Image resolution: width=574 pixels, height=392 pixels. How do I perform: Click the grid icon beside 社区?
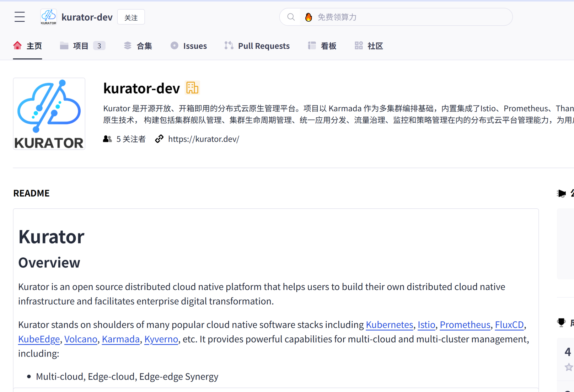click(359, 45)
